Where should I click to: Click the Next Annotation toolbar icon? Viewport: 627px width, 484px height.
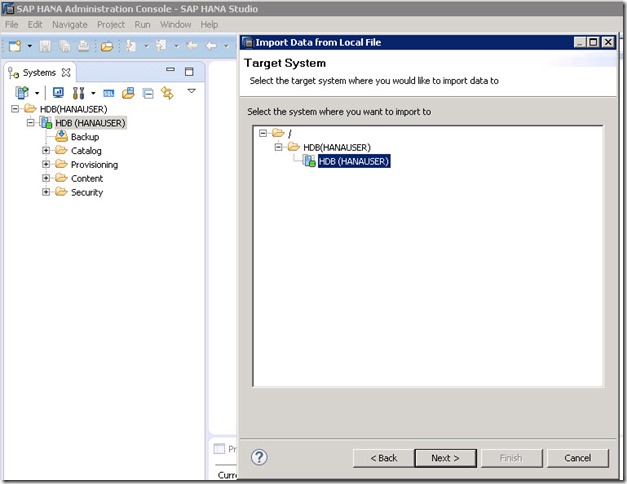click(131, 46)
